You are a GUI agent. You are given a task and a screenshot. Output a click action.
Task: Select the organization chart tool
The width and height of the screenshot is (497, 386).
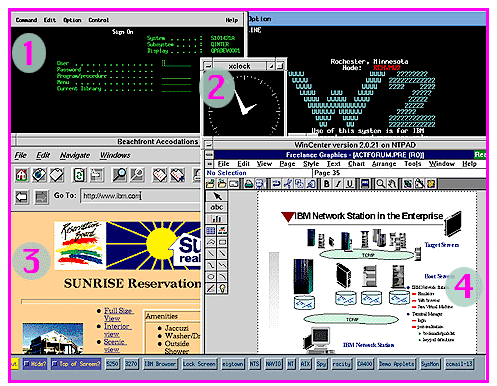click(x=223, y=230)
